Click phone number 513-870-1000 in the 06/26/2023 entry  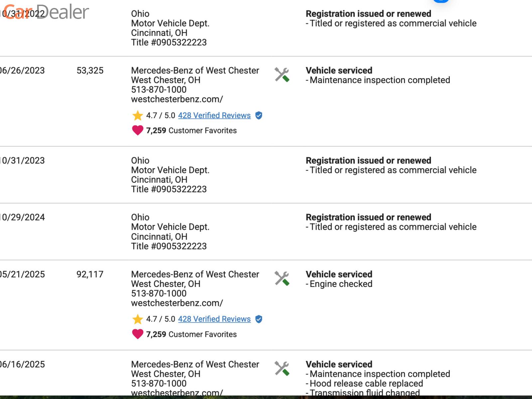[x=159, y=89]
